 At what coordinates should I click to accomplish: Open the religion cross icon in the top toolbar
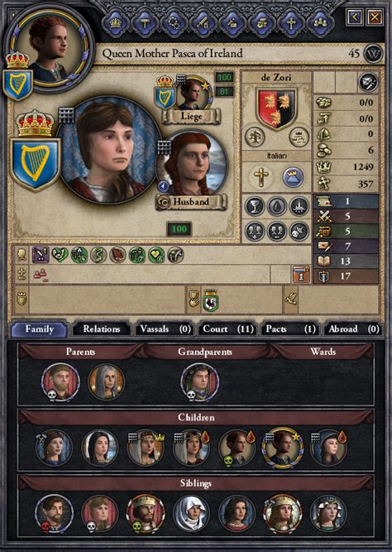tap(291, 23)
